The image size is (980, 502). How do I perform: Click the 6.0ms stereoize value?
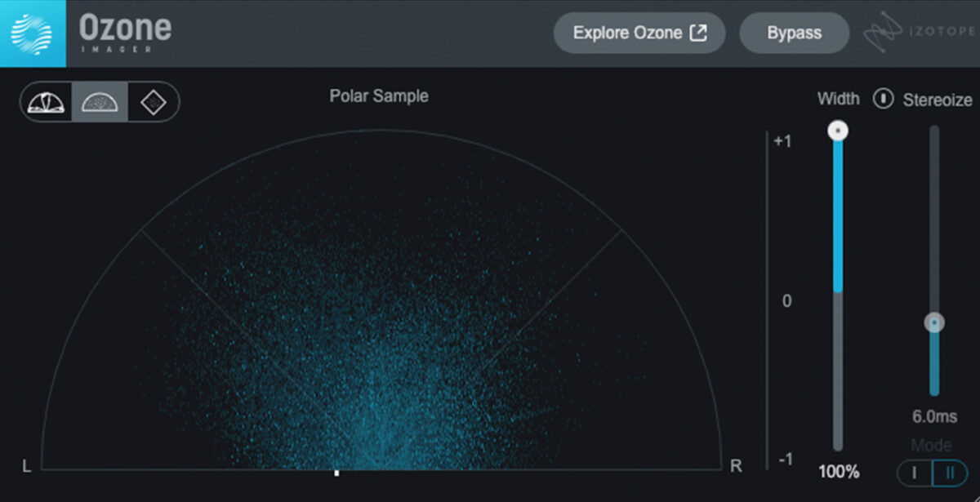pyautogui.click(x=934, y=417)
